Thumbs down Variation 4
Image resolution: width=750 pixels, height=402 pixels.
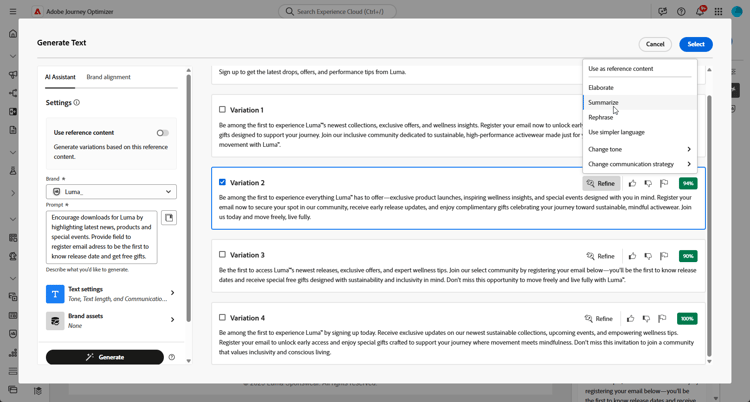[646, 318]
